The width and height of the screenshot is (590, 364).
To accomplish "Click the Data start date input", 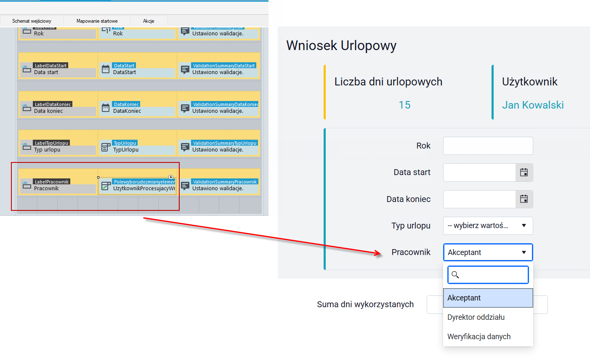I will [479, 173].
